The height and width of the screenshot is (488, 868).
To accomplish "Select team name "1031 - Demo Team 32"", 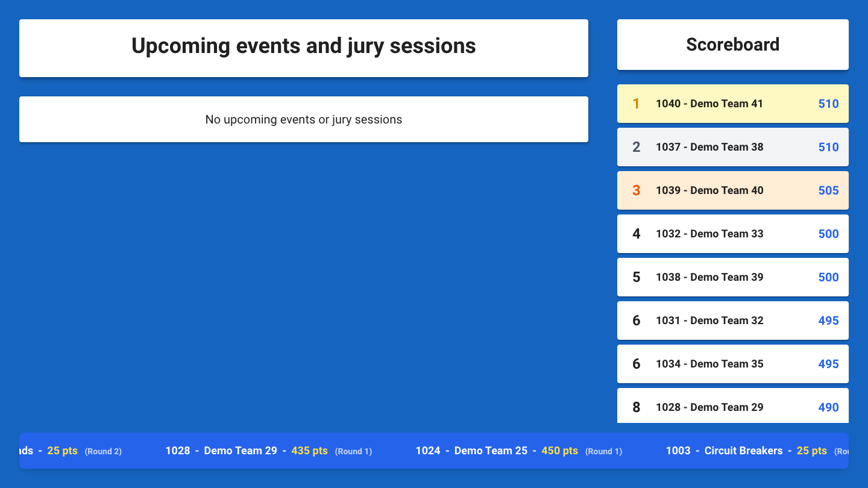I will (709, 321).
